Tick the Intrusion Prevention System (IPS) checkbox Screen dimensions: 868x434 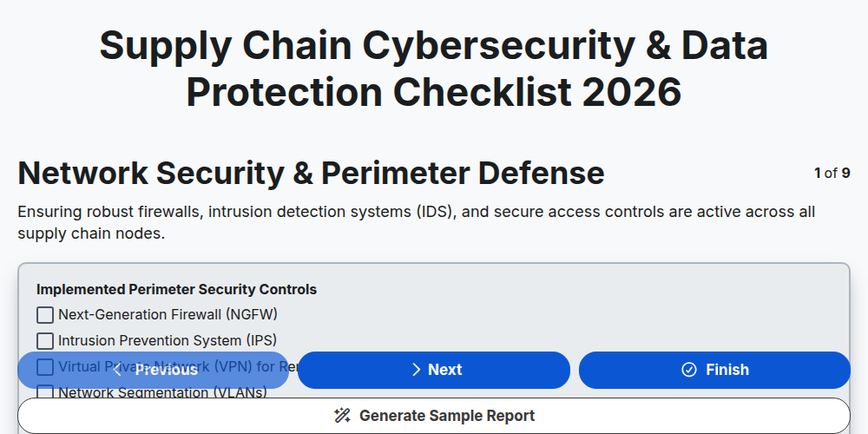point(45,340)
